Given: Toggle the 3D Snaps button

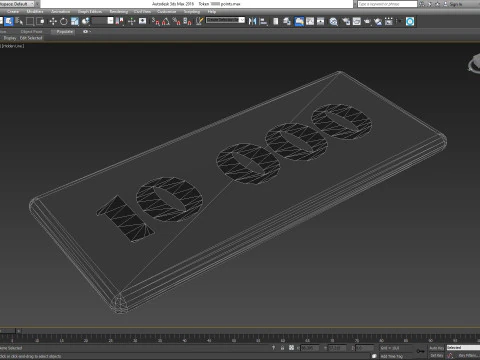Looking at the screenshot, I should (156, 21).
